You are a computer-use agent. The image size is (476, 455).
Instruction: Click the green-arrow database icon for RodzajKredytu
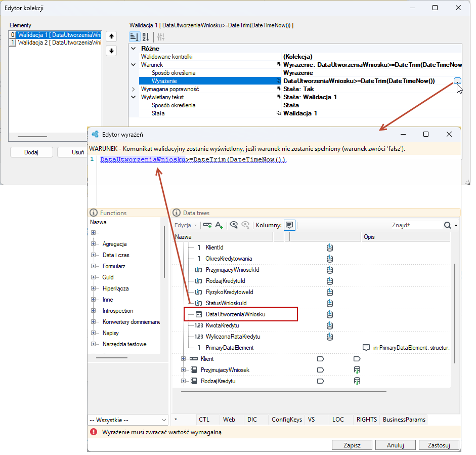point(357,381)
